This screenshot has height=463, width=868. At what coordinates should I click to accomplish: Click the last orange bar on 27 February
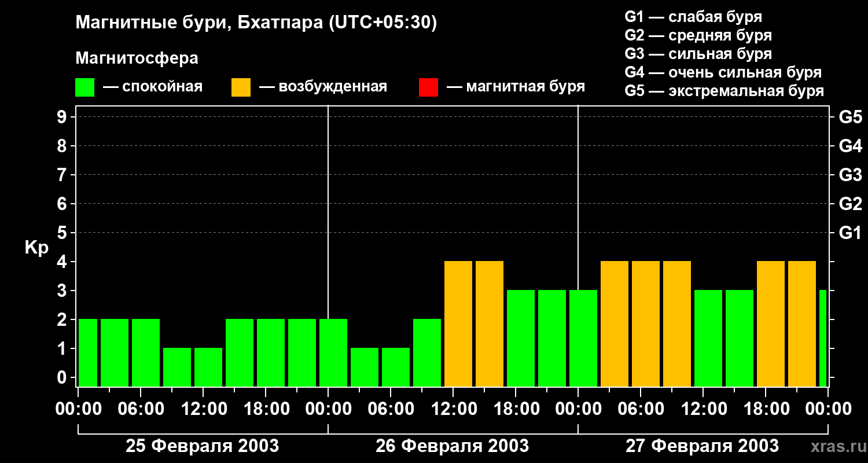[x=802, y=324]
